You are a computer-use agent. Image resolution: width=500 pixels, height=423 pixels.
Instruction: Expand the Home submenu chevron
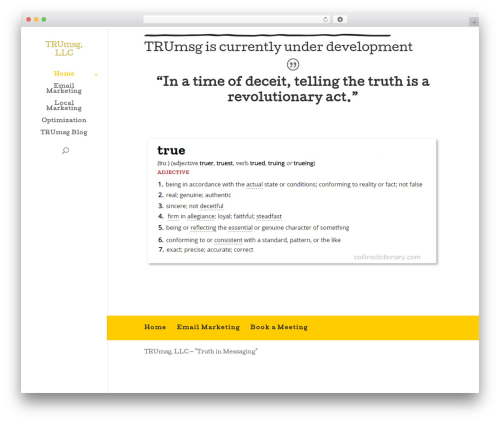(96, 74)
